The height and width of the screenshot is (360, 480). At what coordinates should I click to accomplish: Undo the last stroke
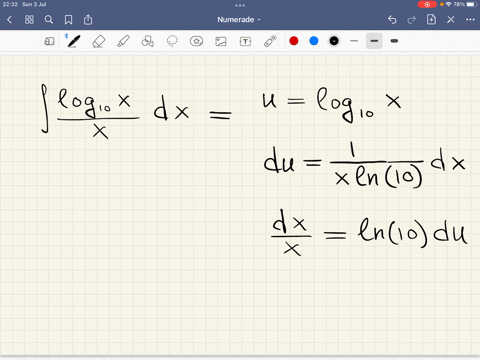[x=392, y=20]
